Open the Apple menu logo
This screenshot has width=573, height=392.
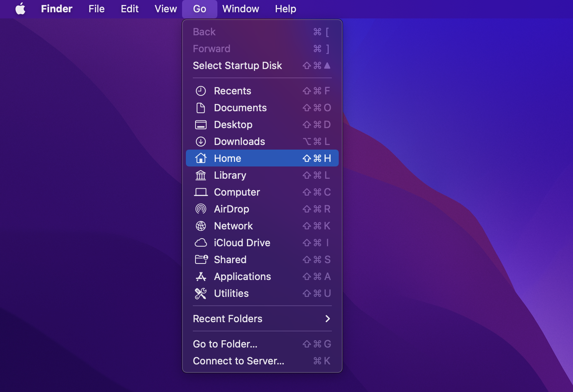point(20,8)
